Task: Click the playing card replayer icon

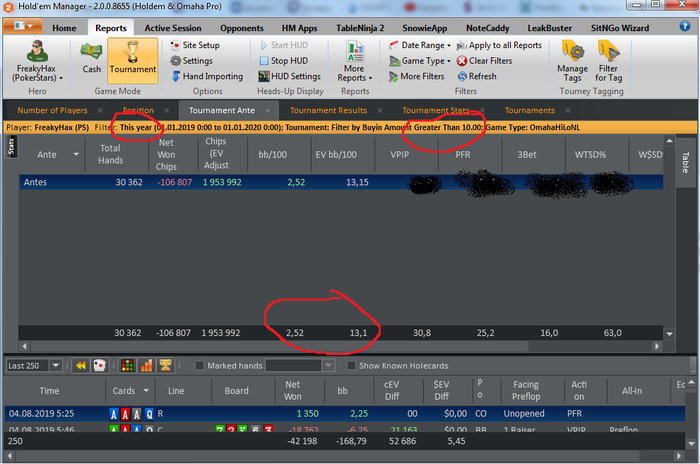Action: click(x=99, y=366)
